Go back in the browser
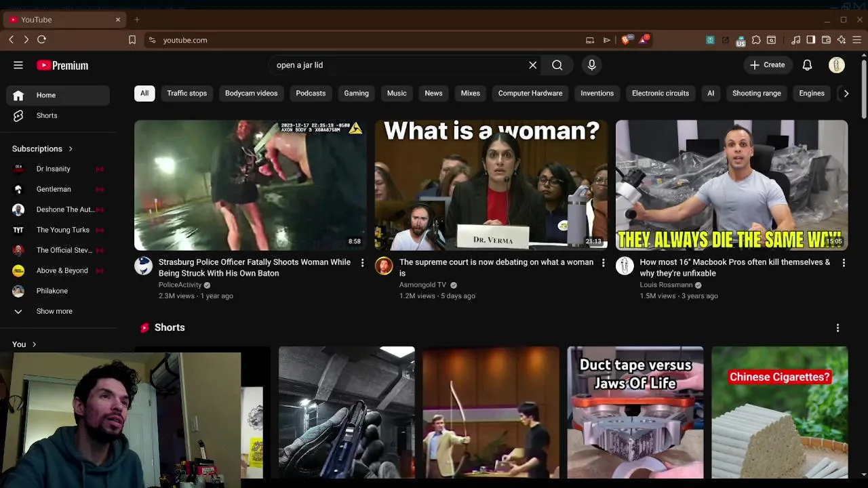The image size is (868, 488). tap(12, 40)
